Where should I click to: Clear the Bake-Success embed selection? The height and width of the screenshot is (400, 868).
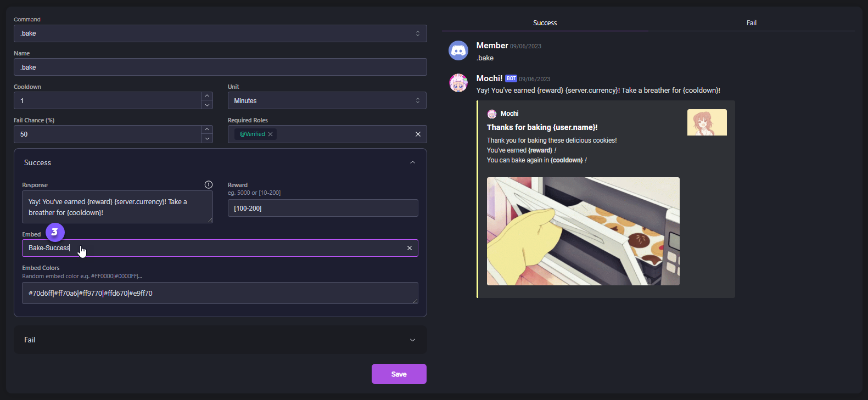pyautogui.click(x=409, y=248)
